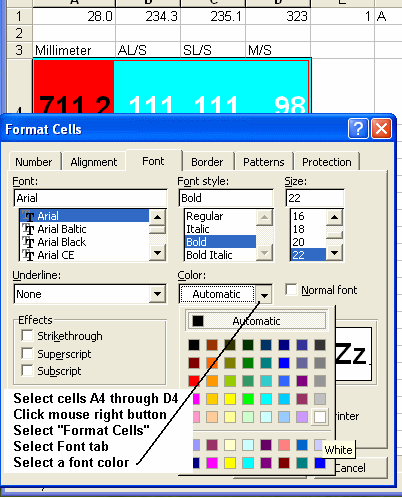Switch to the Border tab

pyautogui.click(x=207, y=162)
